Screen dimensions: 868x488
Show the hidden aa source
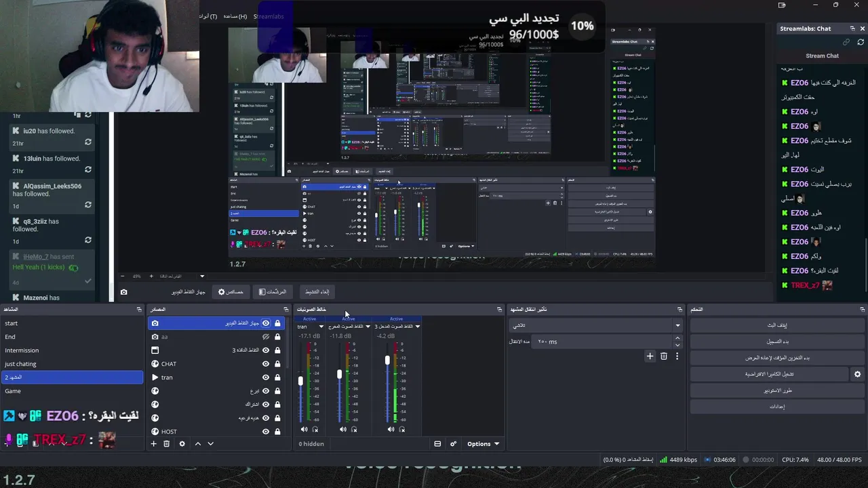coord(266,337)
